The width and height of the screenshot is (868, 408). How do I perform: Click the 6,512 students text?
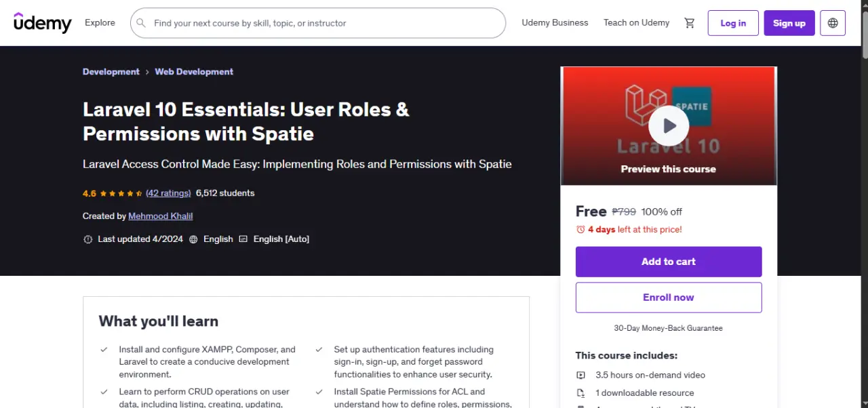tap(225, 193)
